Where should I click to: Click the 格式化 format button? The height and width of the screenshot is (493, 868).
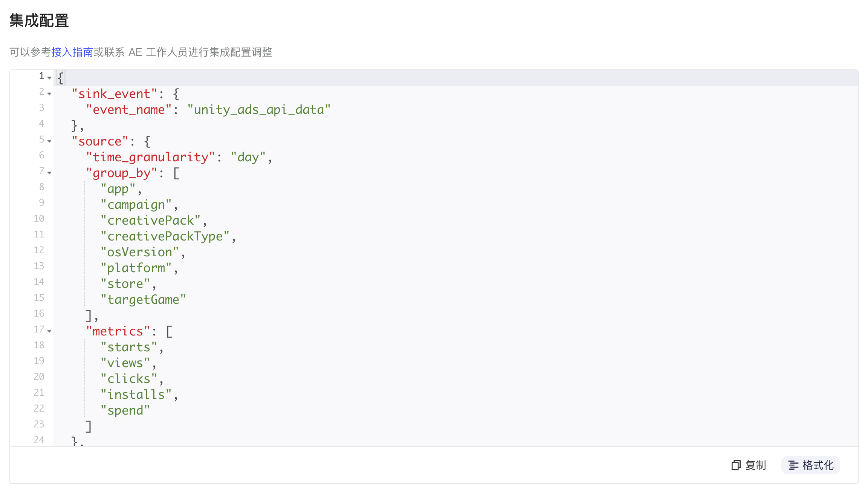[811, 465]
